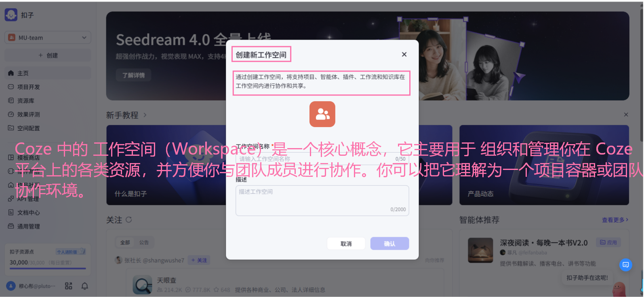Click the 文档中心 document icon
644x297 pixels.
tap(11, 212)
